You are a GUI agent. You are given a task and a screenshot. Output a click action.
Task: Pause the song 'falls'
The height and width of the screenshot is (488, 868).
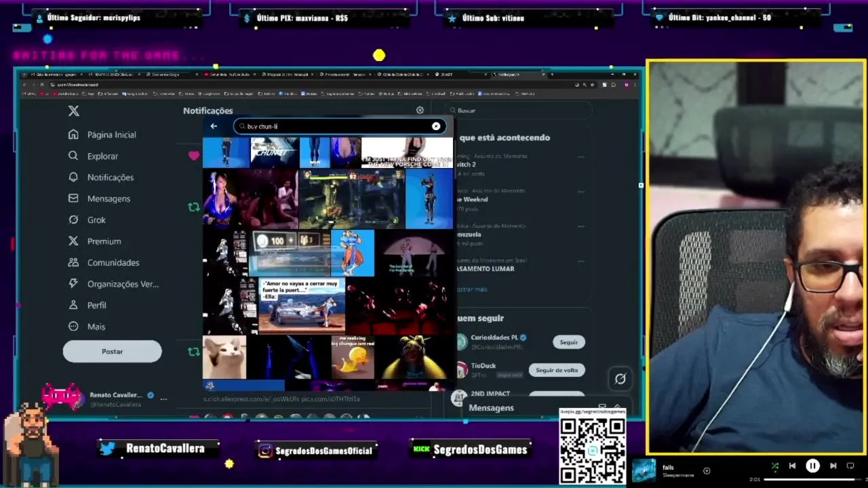(812, 466)
